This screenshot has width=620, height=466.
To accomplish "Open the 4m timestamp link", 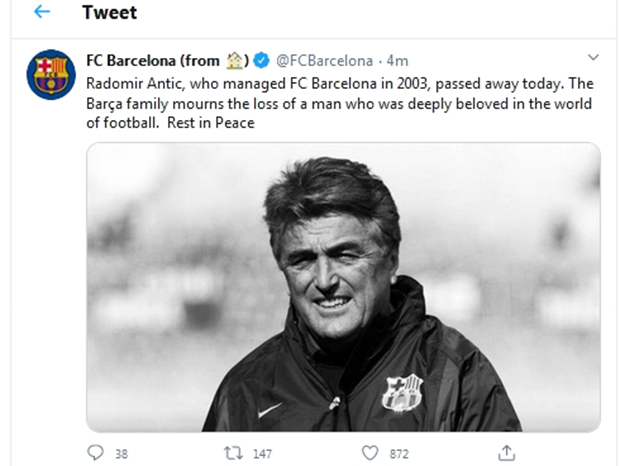I will click(397, 60).
